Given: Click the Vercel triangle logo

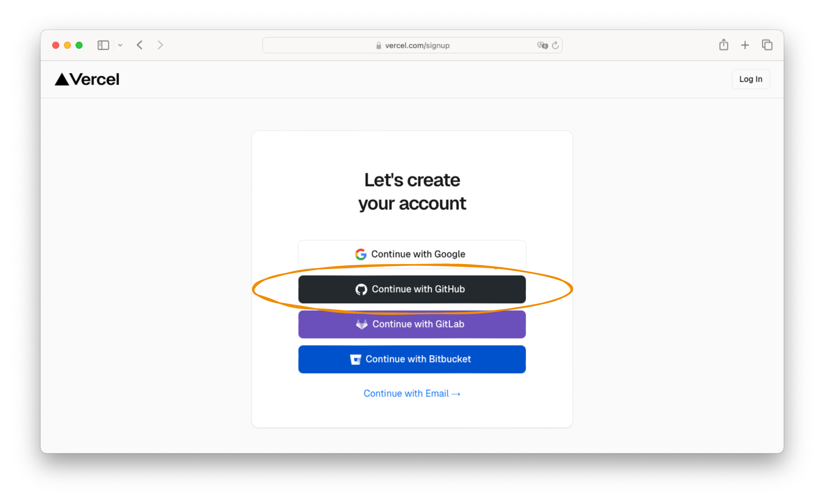Looking at the screenshot, I should (x=61, y=79).
